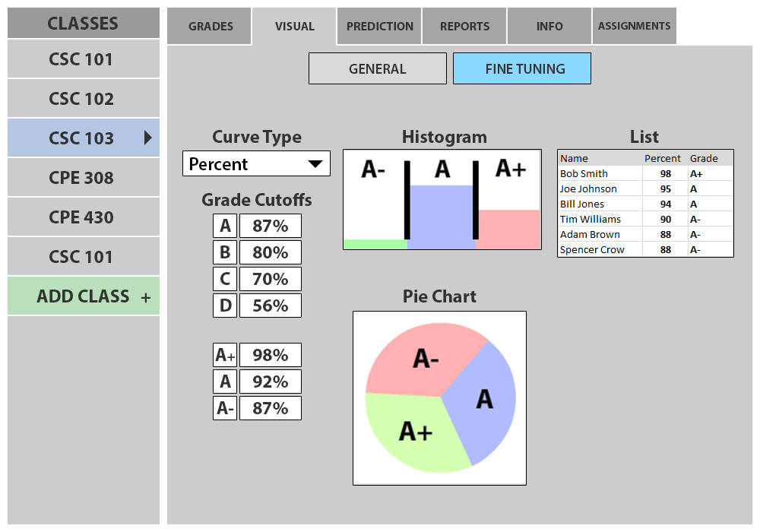Open the Curve Type dropdown arrow
This screenshot has height=532, width=760.
[x=315, y=164]
